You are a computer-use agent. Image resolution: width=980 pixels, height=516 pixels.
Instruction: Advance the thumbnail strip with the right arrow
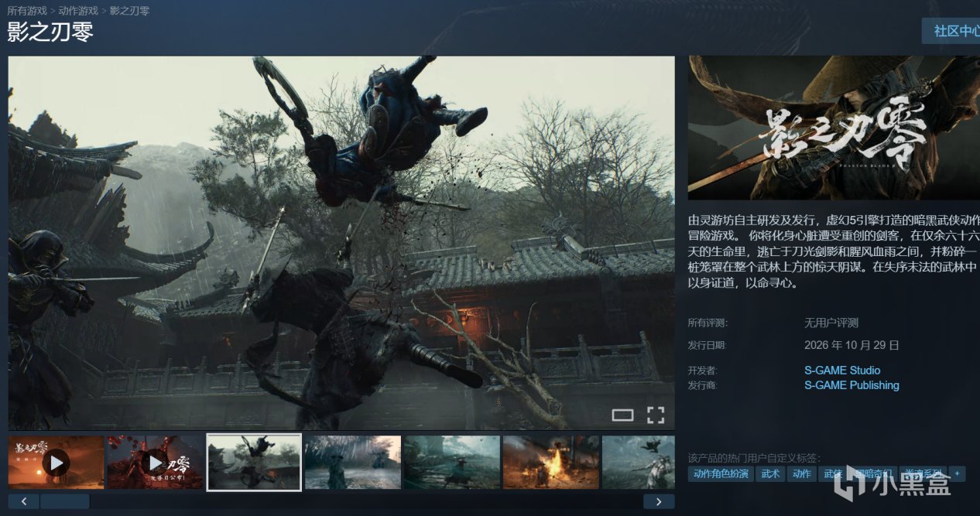click(x=659, y=501)
